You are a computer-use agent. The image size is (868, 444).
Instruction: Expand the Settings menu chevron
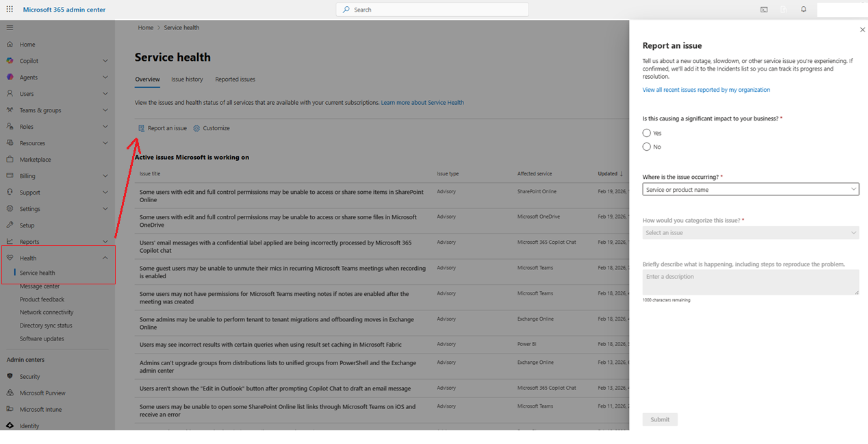pos(105,209)
